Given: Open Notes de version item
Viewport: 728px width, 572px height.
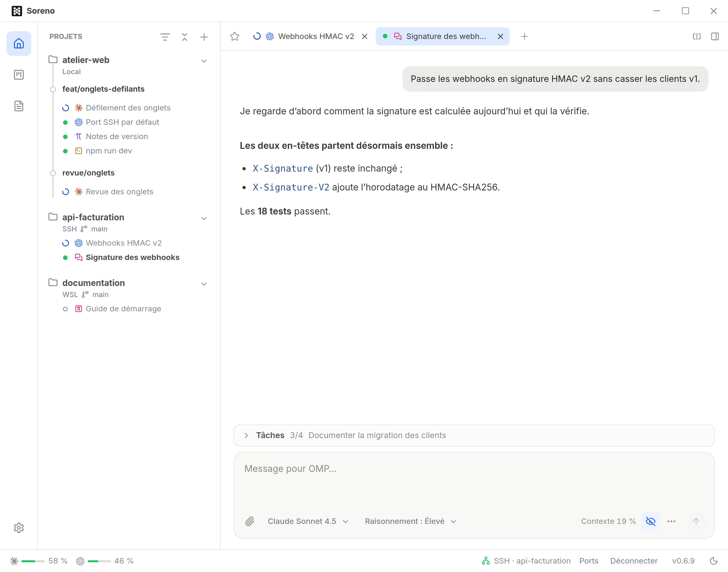Looking at the screenshot, I should tap(117, 136).
